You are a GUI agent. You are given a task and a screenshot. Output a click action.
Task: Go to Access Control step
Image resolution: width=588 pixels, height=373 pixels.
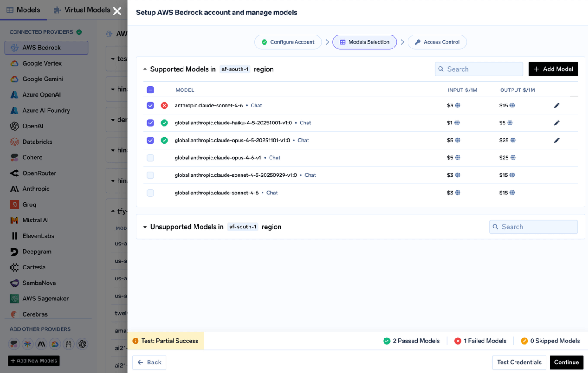(437, 42)
